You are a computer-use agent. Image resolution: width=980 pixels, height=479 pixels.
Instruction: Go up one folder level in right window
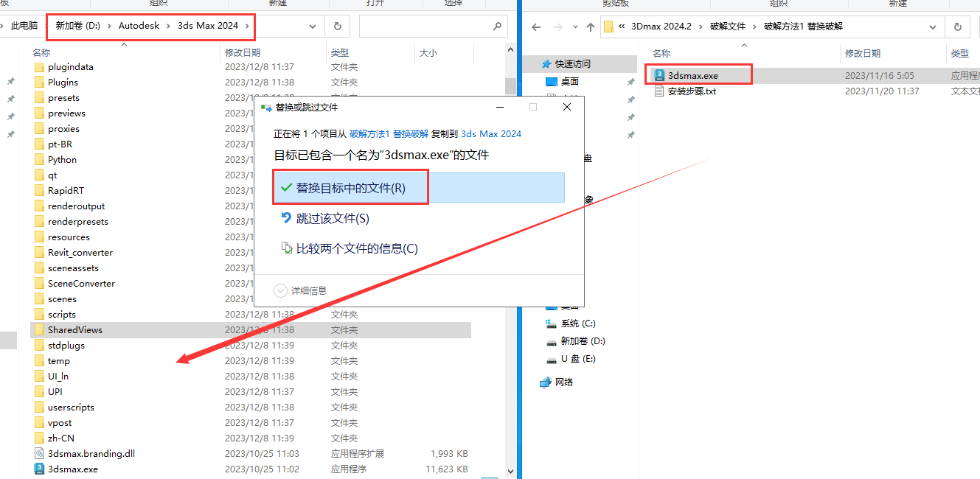tap(590, 27)
